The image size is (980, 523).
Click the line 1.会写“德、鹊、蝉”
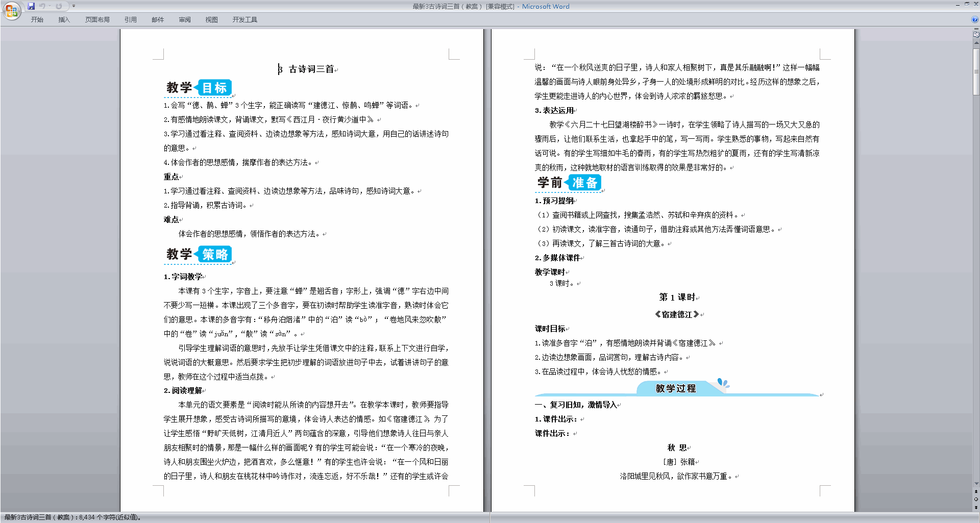[x=288, y=106]
